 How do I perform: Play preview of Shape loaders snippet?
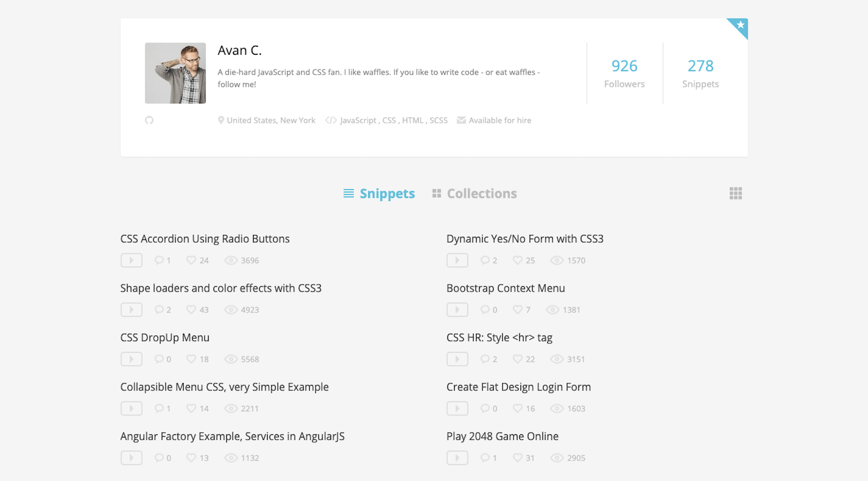(x=131, y=310)
